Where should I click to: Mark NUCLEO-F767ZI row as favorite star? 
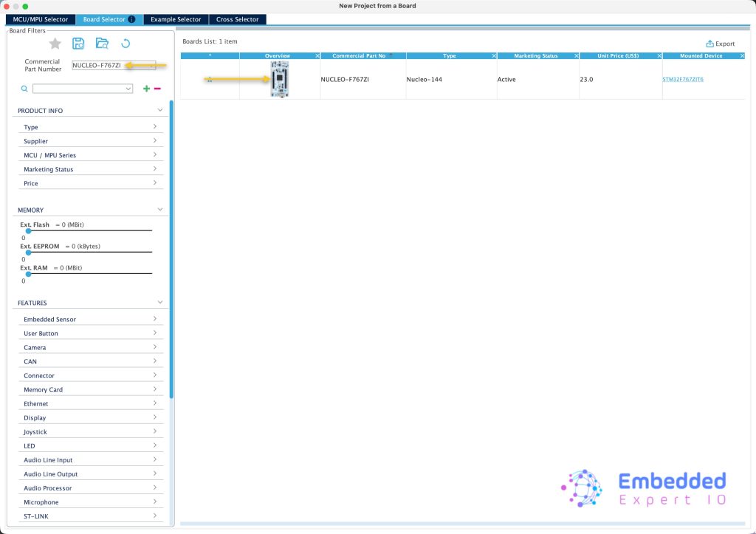[x=210, y=79]
